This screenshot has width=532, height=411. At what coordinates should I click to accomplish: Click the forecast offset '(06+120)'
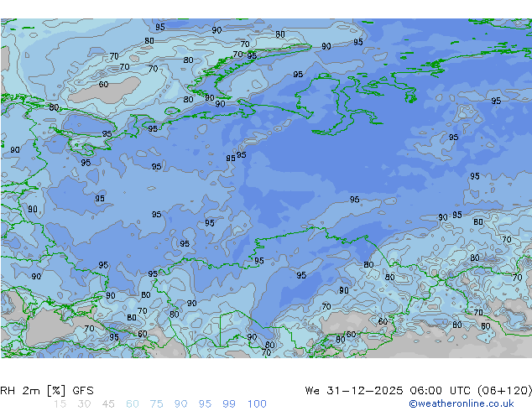504,391
